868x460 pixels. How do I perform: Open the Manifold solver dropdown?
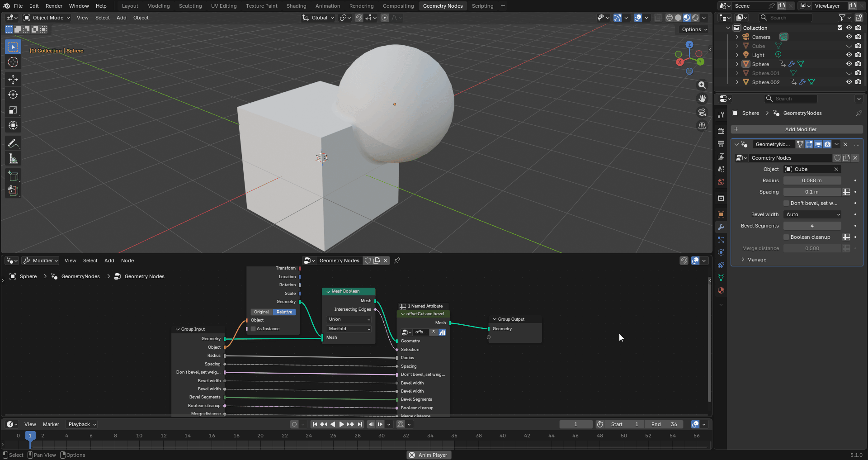pyautogui.click(x=349, y=329)
